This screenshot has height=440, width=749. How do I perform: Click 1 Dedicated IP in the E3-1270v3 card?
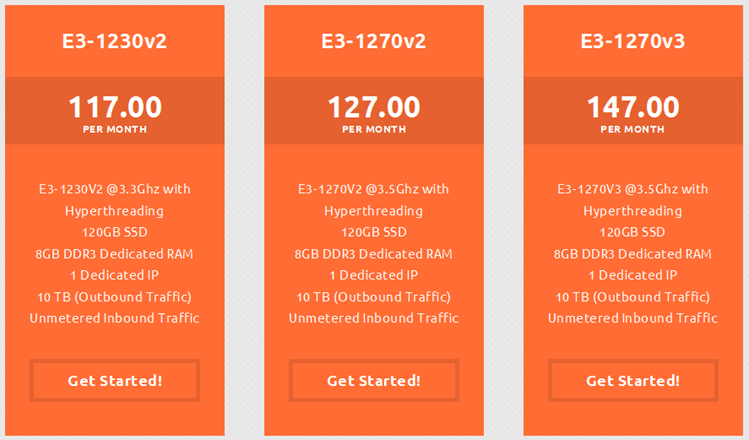click(x=633, y=275)
